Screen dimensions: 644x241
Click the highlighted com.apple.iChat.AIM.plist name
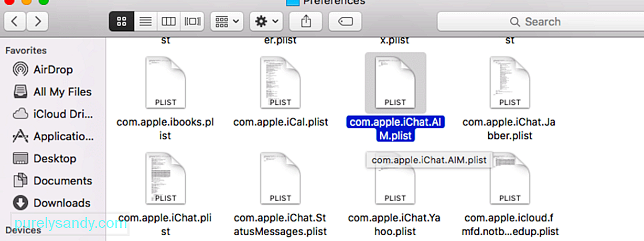point(395,129)
